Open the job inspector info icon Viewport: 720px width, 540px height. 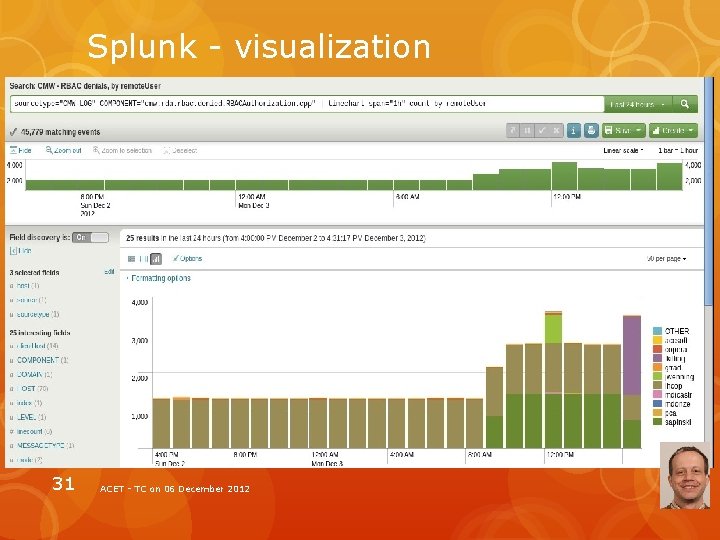pos(573,131)
